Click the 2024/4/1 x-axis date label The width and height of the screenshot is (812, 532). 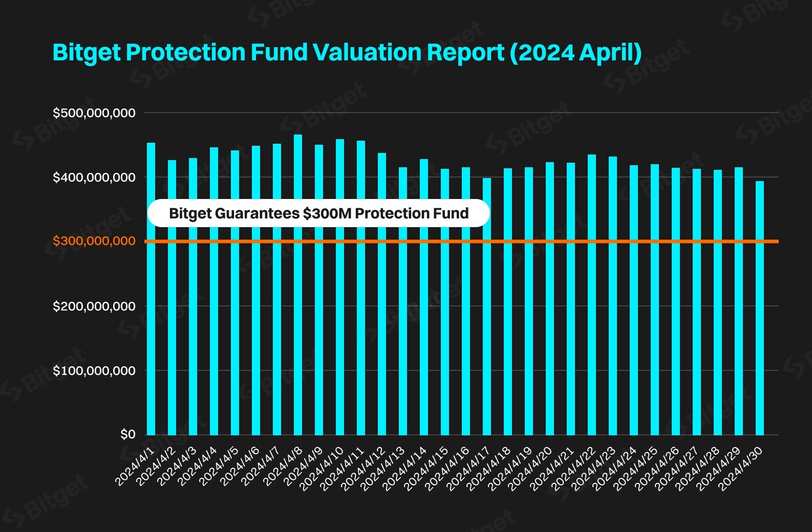(135, 467)
